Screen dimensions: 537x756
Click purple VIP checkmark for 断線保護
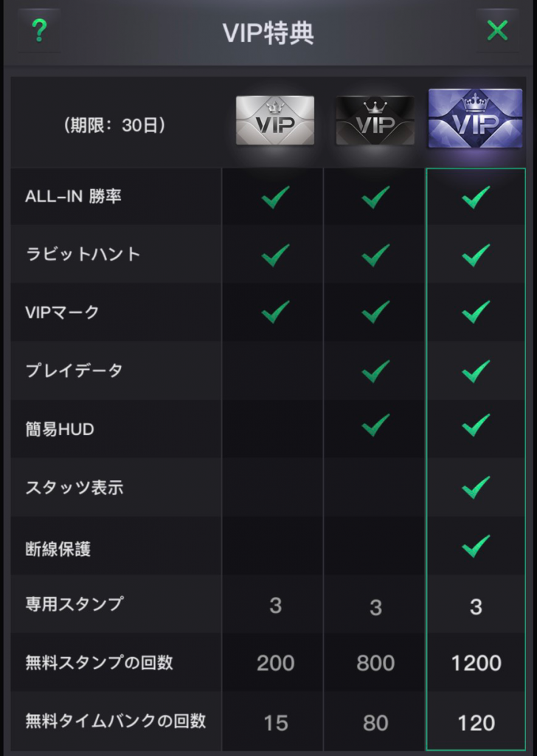pyautogui.click(x=477, y=546)
